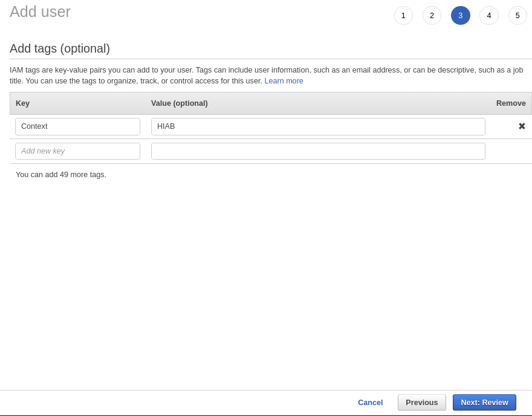
Task: Click the Add user page title
Action: click(40, 11)
